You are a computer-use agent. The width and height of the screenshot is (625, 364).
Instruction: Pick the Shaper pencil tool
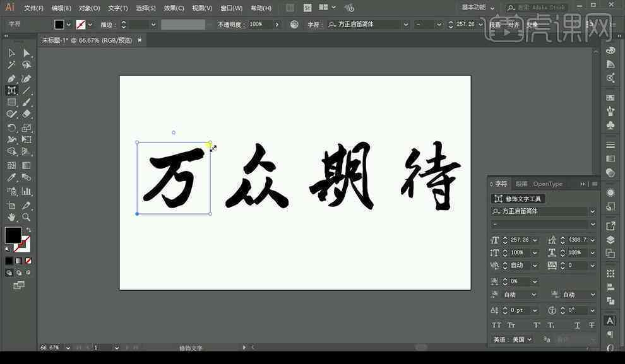pos(11,114)
